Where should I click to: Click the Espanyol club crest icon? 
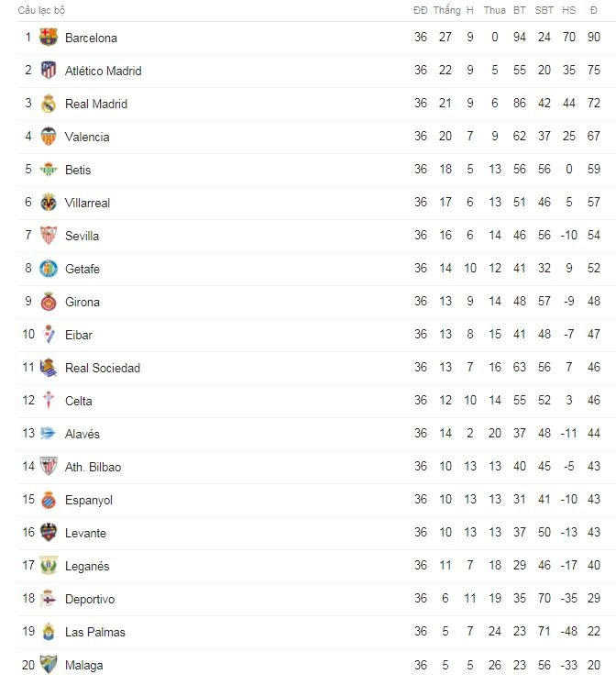pos(49,500)
